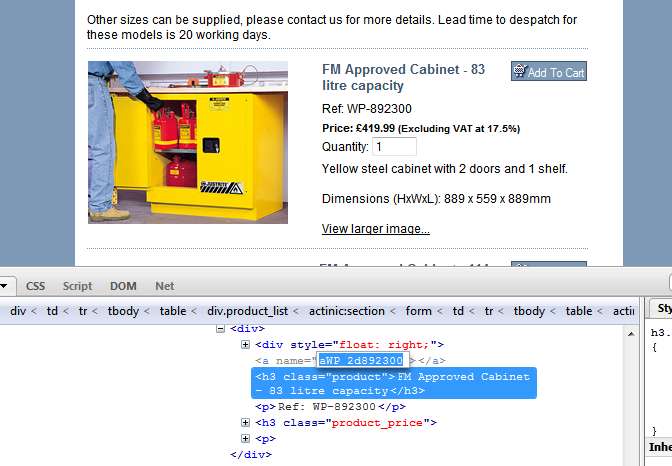Expand the float right div node
The height and width of the screenshot is (466, 672).
pos(246,345)
